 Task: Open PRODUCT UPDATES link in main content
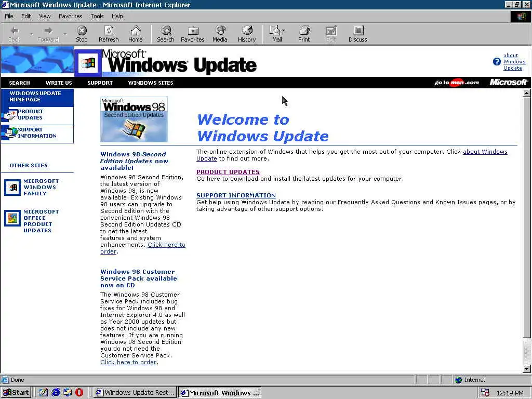pos(228,172)
